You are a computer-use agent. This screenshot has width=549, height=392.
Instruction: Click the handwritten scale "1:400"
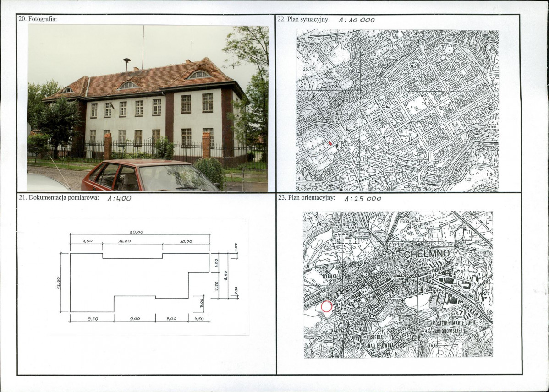pyautogui.click(x=119, y=198)
